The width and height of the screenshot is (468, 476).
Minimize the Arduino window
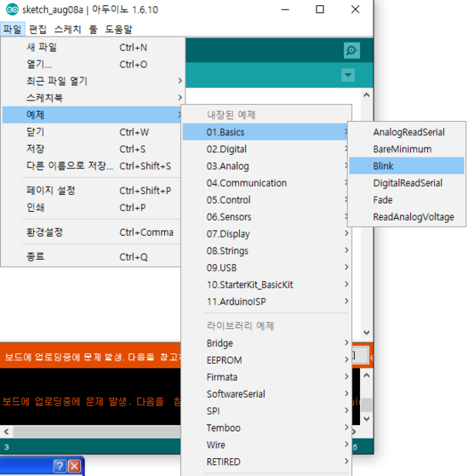285,9
